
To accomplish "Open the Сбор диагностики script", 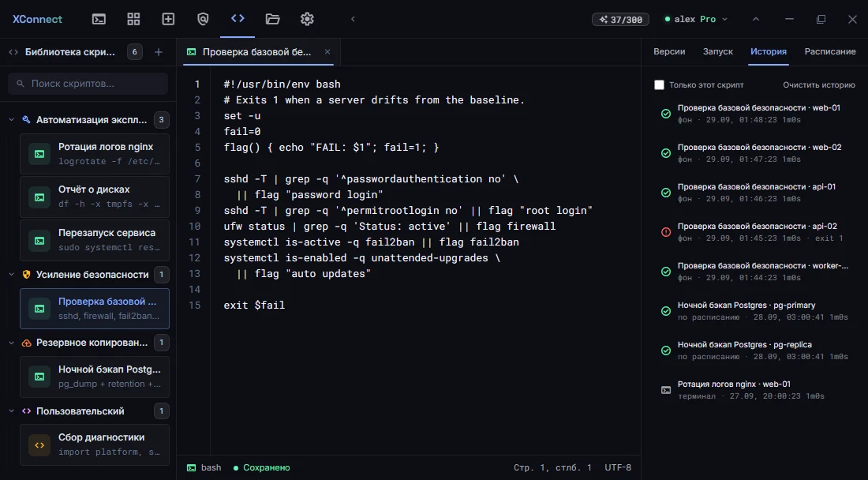I will [95, 444].
